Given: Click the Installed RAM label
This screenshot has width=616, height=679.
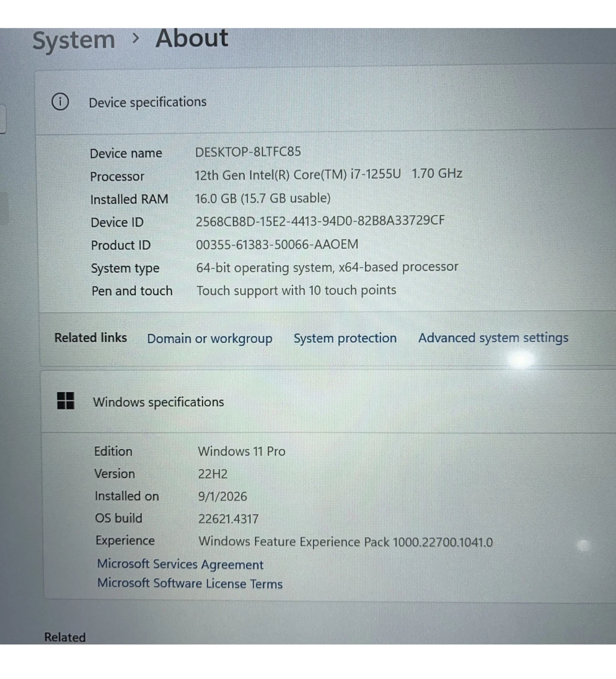Looking at the screenshot, I should click(x=129, y=199).
